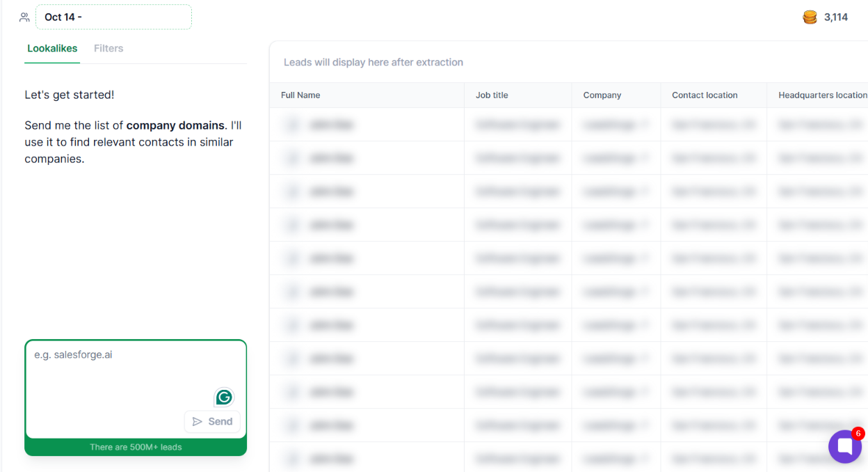Click the Contact location column header
The width and height of the screenshot is (868, 472).
(x=705, y=95)
